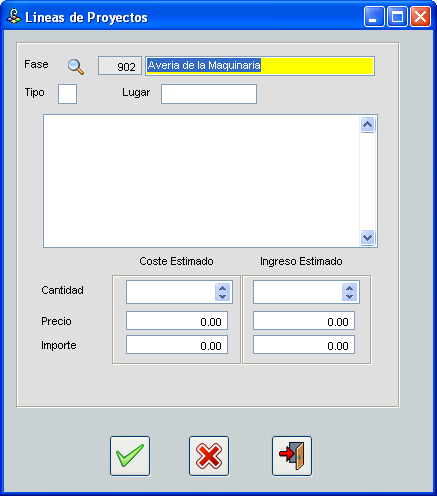Screen dimensions: 437x496
Task: Increase Ingreso Estimado Cantidad with up arrow
Action: coord(349,288)
